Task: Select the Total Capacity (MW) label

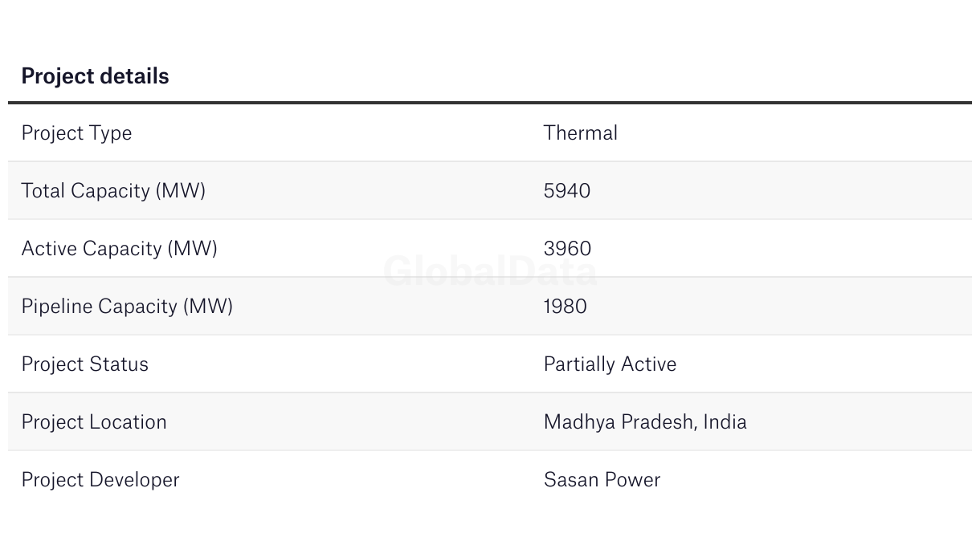Action: [113, 191]
